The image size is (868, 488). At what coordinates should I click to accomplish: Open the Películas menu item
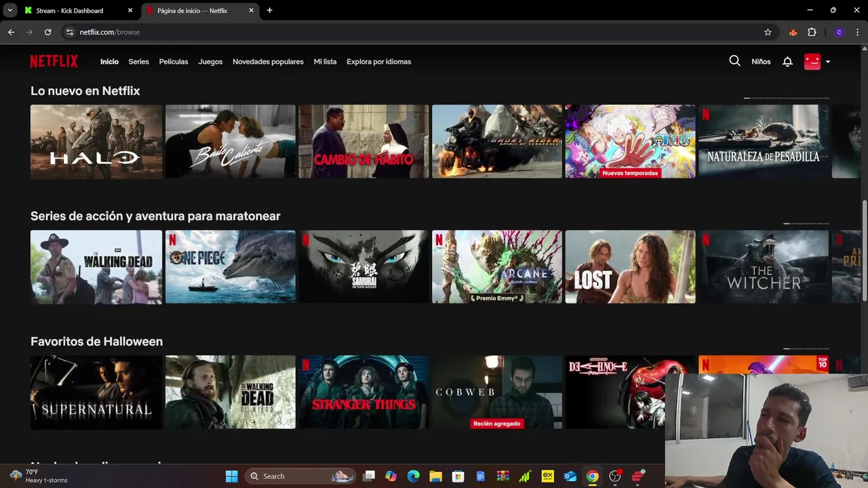pos(174,62)
